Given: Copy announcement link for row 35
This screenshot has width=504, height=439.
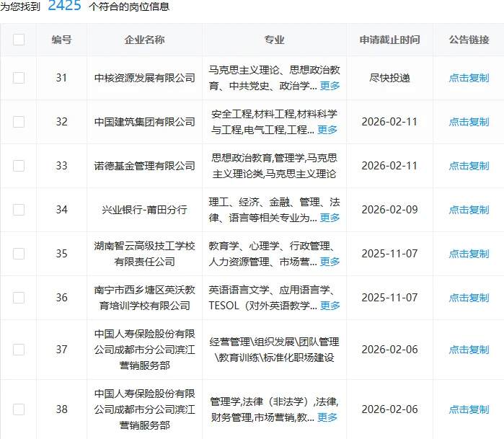Looking at the screenshot, I should [469, 254].
